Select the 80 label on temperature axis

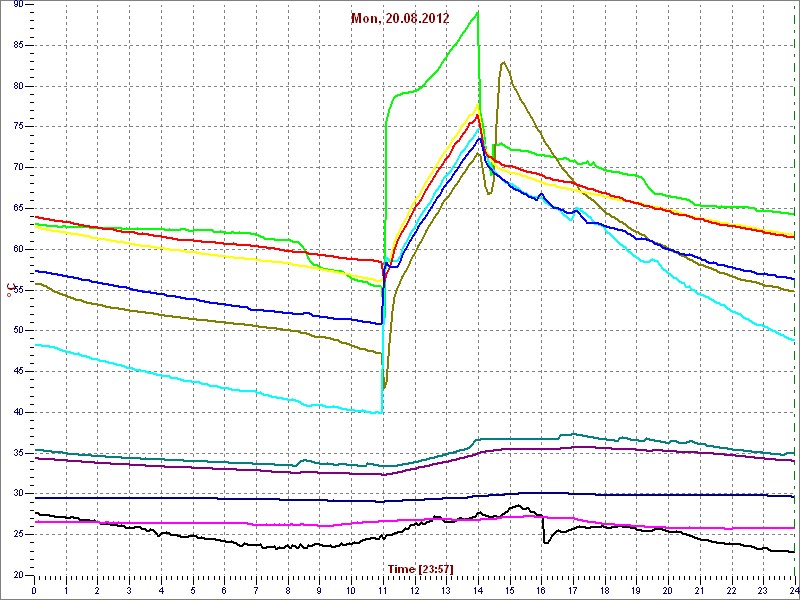point(18,86)
